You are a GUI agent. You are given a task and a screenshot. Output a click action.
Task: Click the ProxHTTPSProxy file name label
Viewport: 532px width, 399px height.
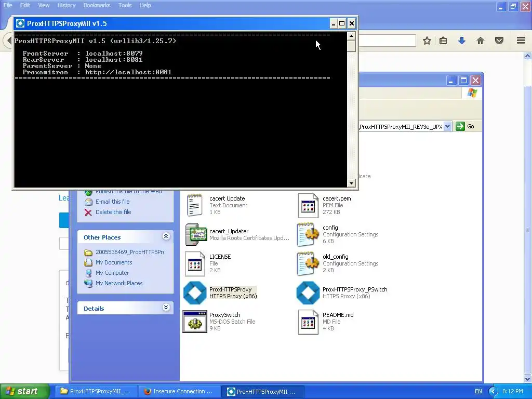pos(230,289)
